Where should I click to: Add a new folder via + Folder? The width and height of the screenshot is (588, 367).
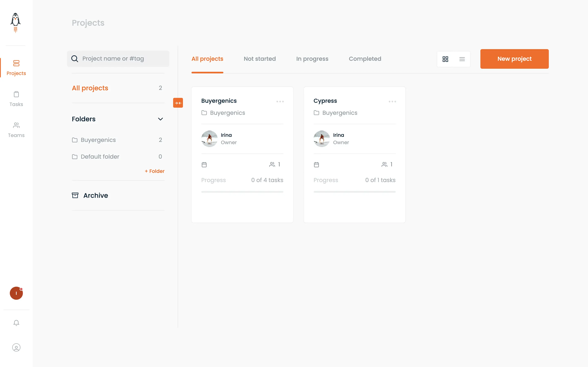155,171
